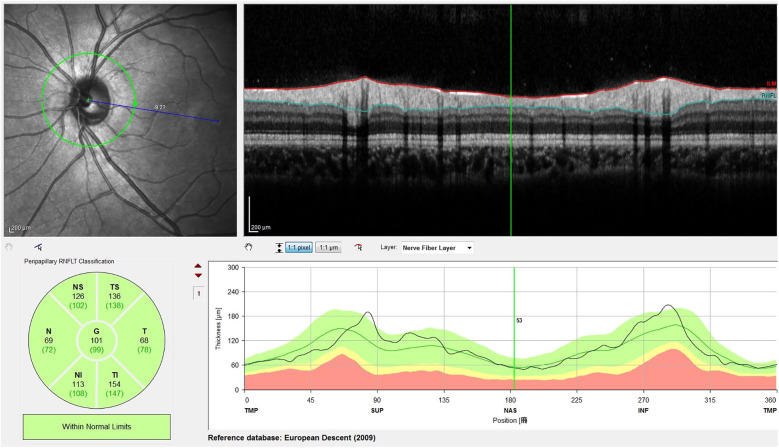This screenshot has height=448, width=779.
Task: Click the vertical stretch arrows icon
Action: coord(279,247)
